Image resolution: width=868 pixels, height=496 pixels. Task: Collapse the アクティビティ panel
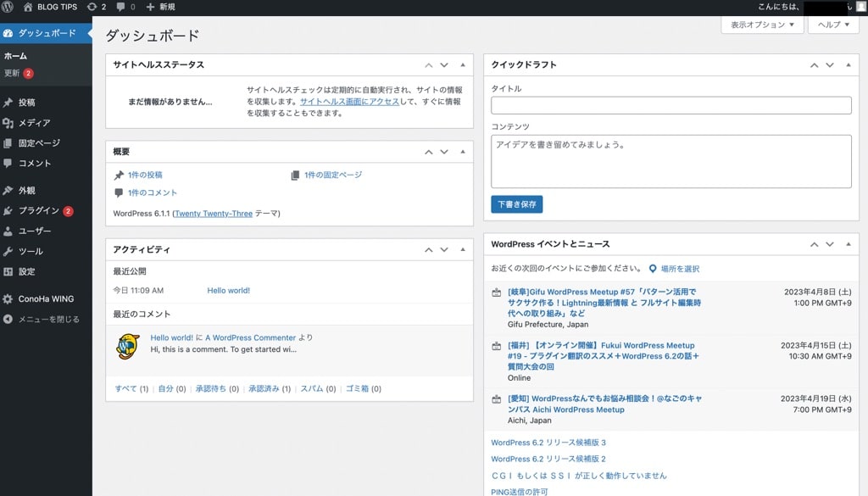click(463, 249)
